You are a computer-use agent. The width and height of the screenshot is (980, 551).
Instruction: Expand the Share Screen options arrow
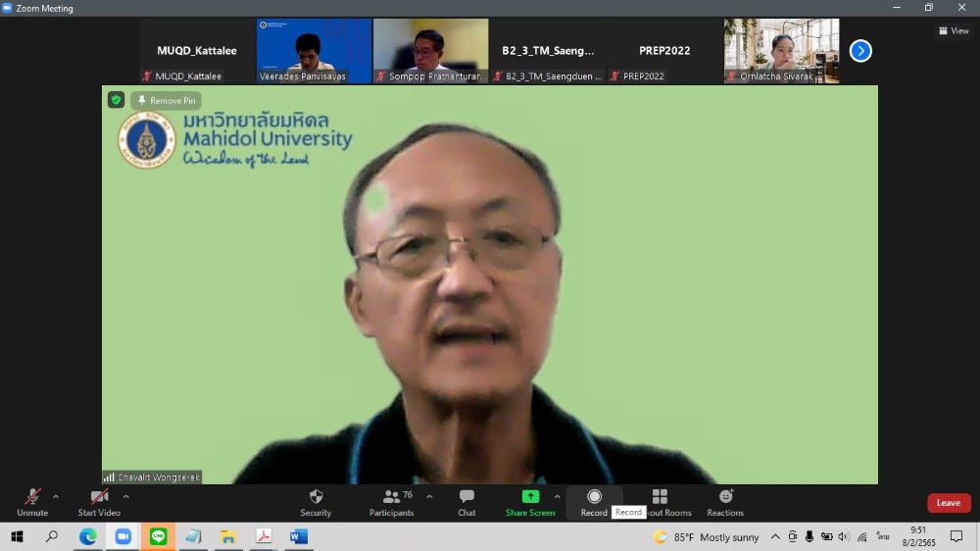pos(557,496)
